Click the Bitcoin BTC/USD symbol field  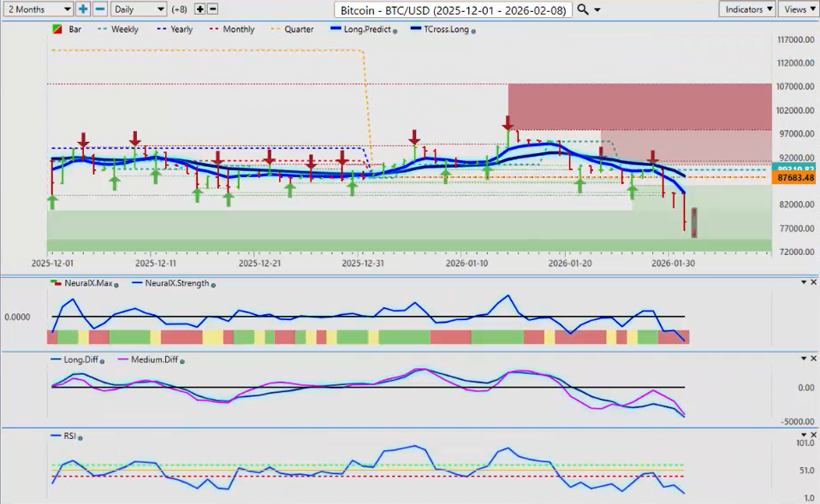click(453, 9)
